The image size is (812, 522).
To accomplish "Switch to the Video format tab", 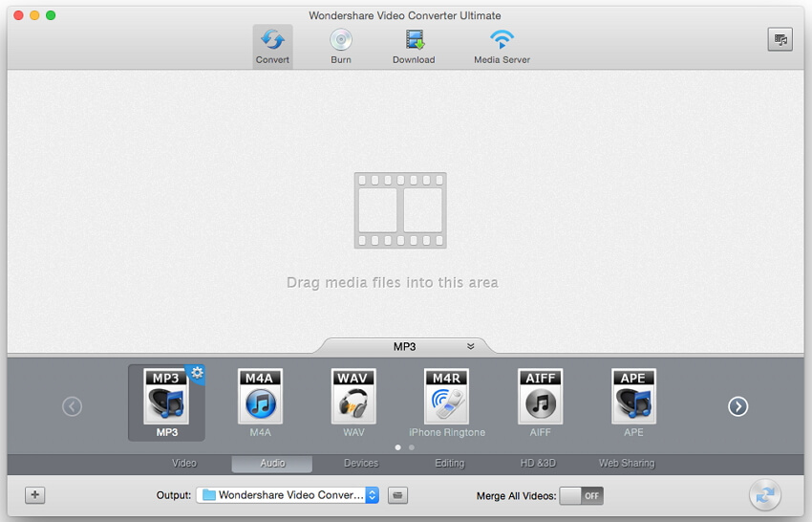I will coord(184,463).
